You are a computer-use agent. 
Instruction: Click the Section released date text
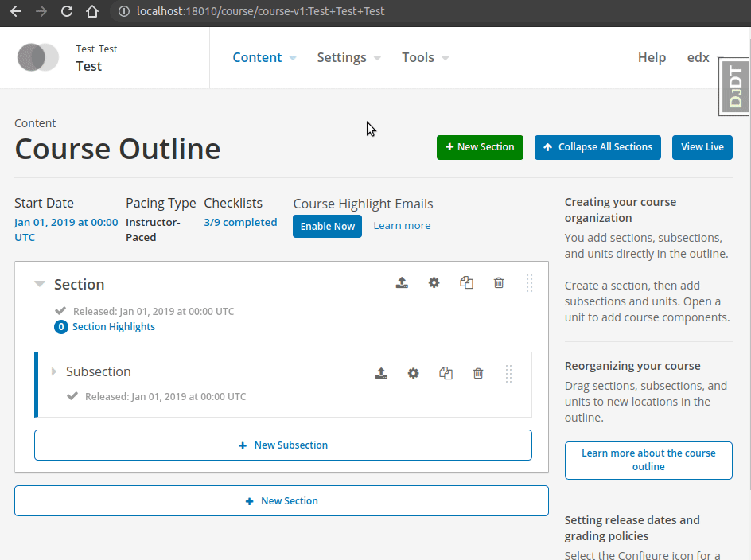(x=154, y=311)
